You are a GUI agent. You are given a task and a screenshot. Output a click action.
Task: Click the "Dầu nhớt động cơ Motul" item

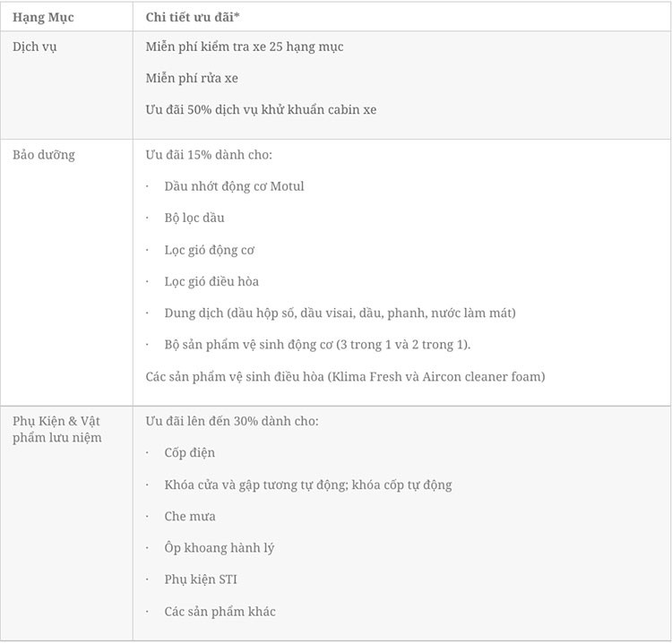(x=234, y=186)
